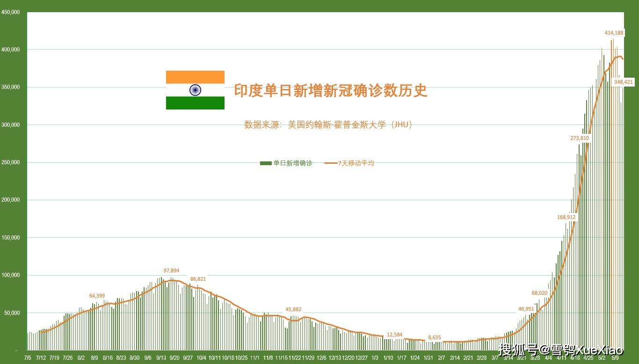Viewport: 639px width, 364px height.
Task: Toggle the 单日新增确诊 legend entry
Action: coord(287,163)
